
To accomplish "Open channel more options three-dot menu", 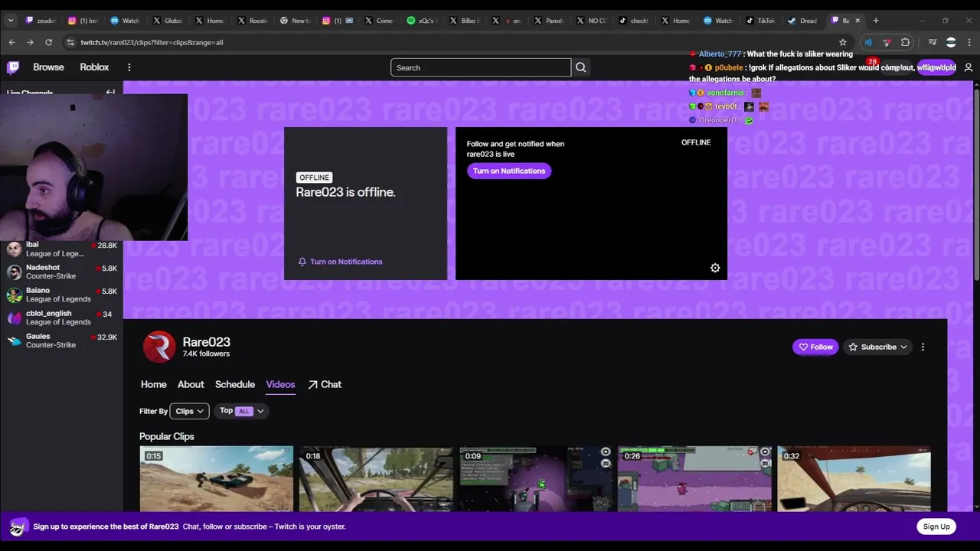I will click(x=923, y=347).
